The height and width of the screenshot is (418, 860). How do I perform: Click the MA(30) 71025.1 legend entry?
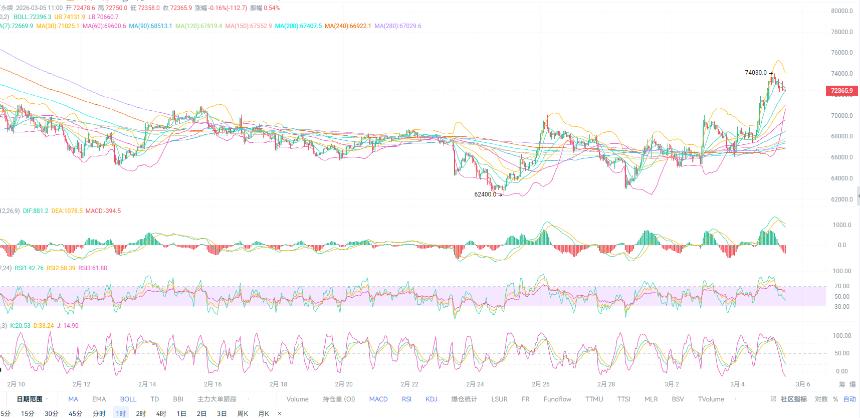pos(58,26)
